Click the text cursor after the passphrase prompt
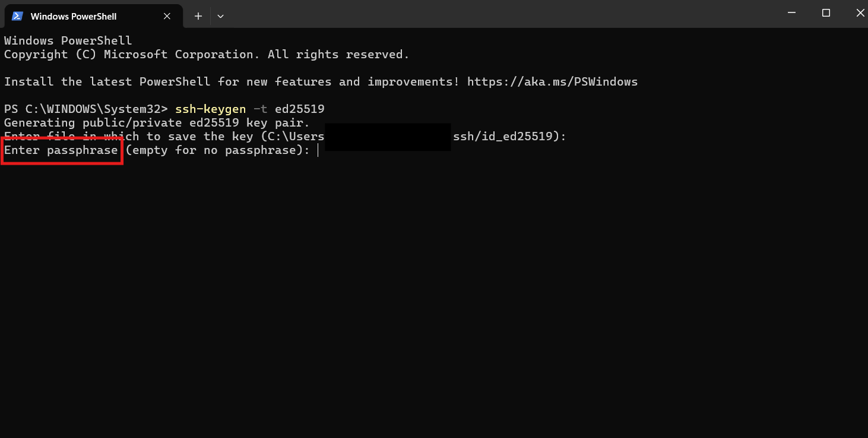Image resolution: width=868 pixels, height=438 pixels. 318,150
